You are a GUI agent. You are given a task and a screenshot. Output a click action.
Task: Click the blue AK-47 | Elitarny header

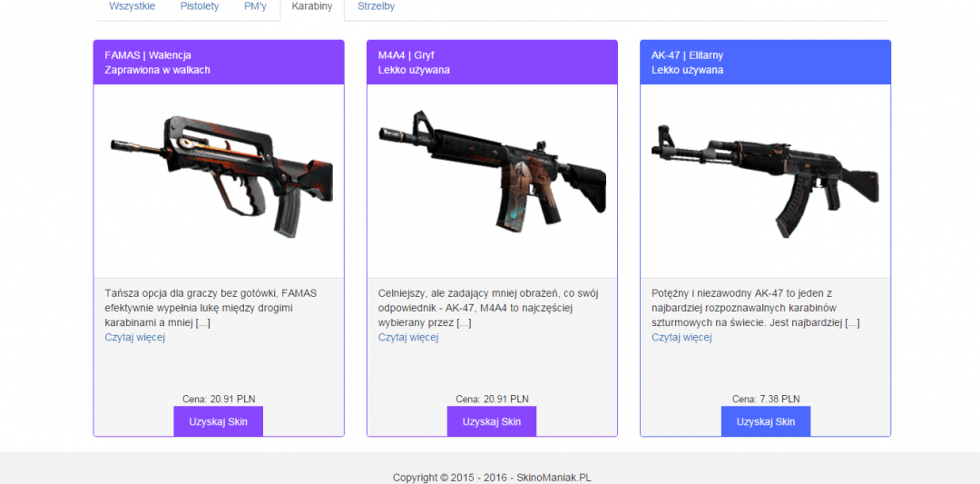766,63
